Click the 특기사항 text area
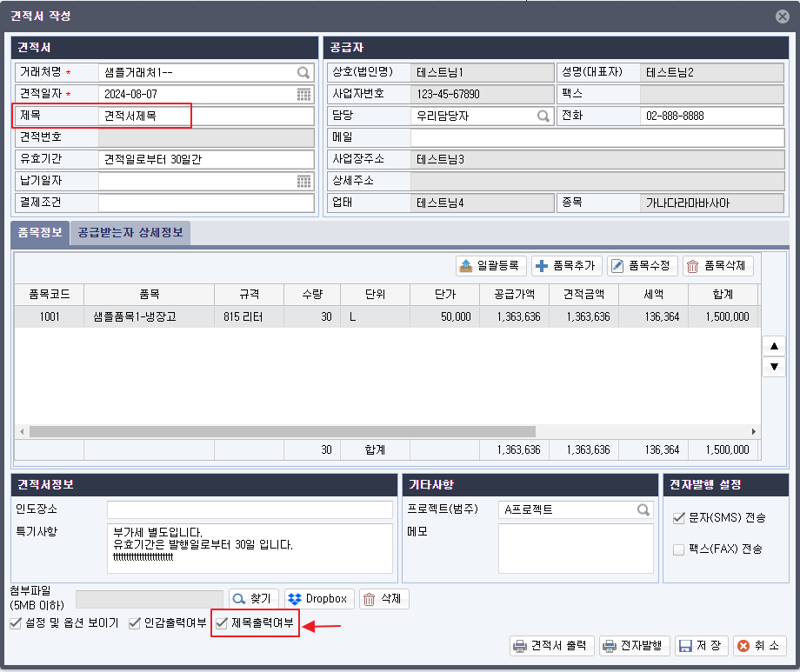Viewport: 800px width, 672px height. pos(250,548)
